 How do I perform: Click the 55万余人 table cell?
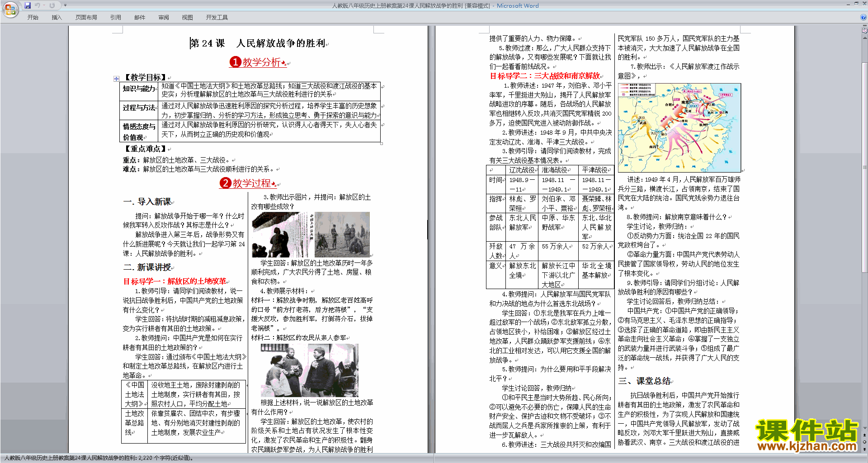[x=558, y=251]
